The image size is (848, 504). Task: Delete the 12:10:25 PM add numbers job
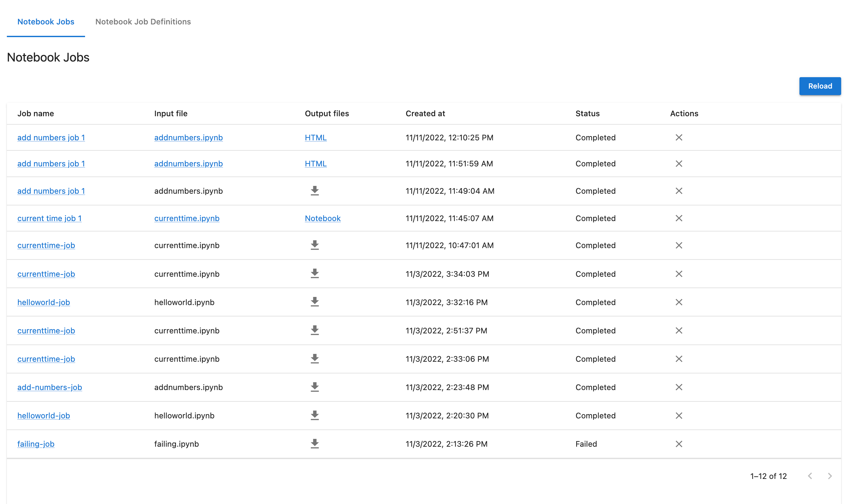click(x=679, y=137)
